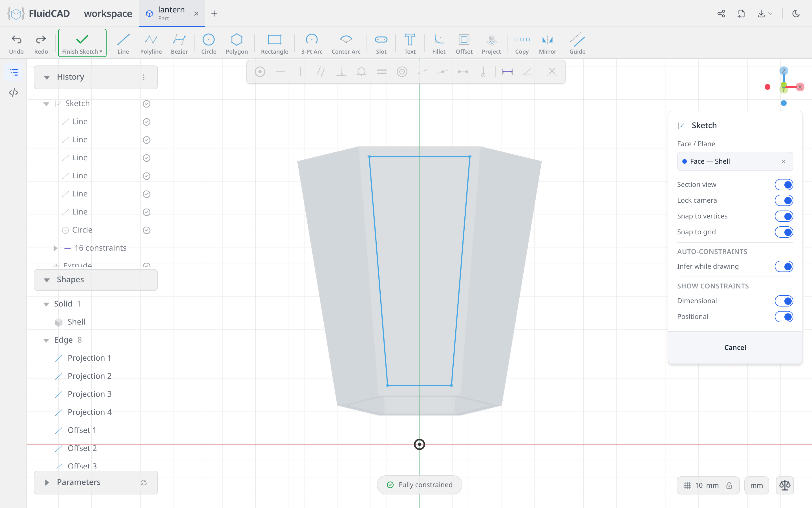Open a new tab with plus
Screen dimensions: 812x508
pyautogui.click(x=214, y=14)
